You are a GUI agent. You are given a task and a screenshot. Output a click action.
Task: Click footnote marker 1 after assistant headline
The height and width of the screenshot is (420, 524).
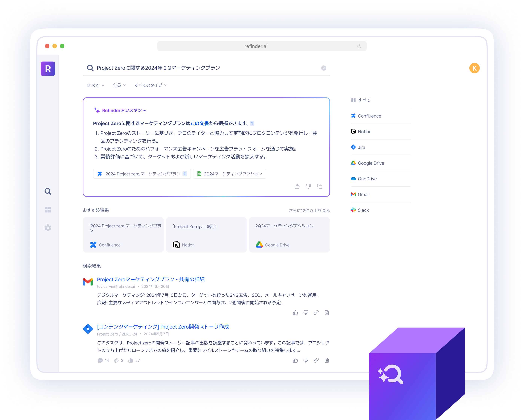point(252,124)
